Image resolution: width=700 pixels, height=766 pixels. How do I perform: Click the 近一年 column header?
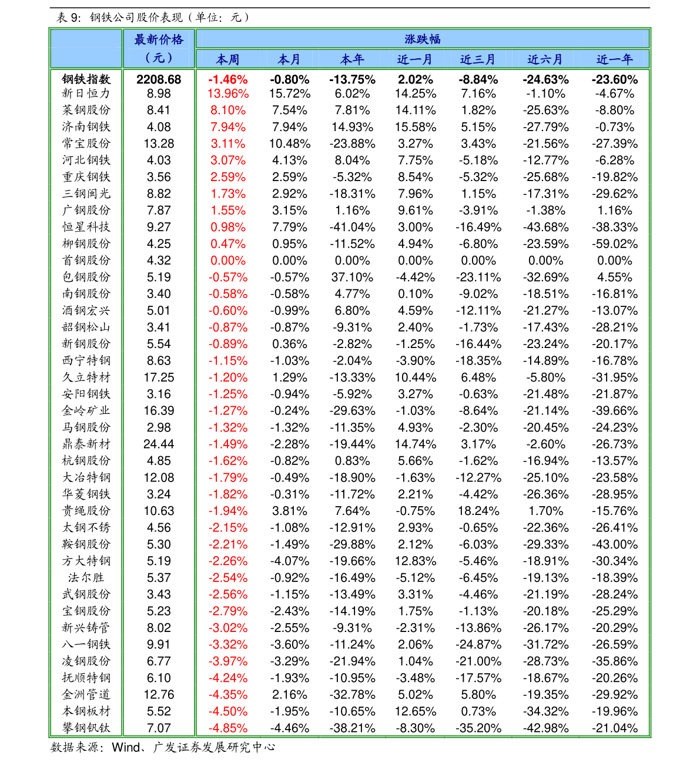click(615, 59)
